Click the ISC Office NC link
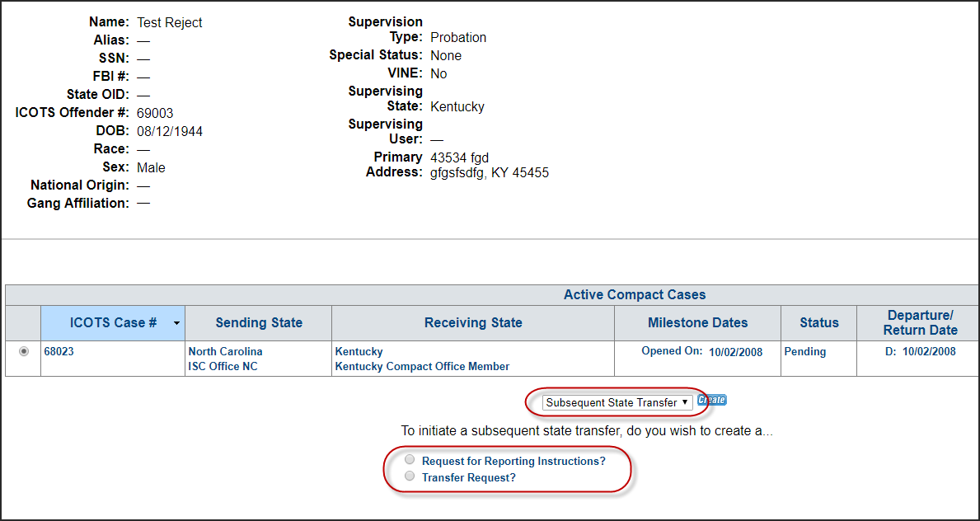This screenshot has width=980, height=521. coord(223,367)
